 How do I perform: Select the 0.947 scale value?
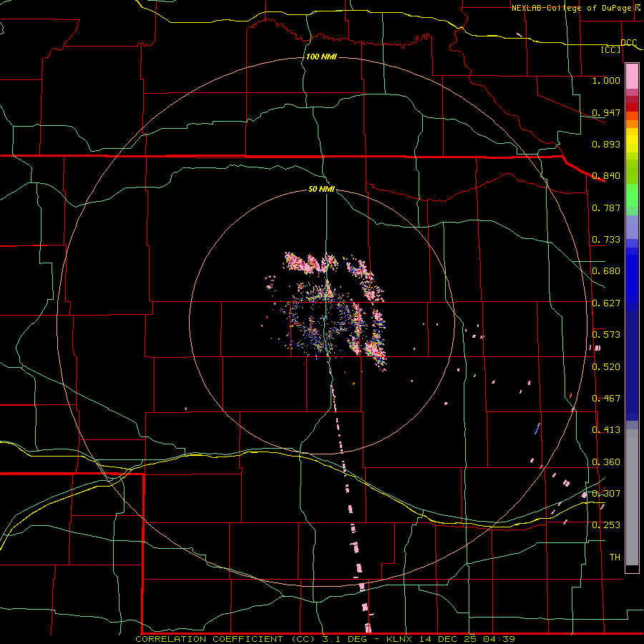pos(606,112)
